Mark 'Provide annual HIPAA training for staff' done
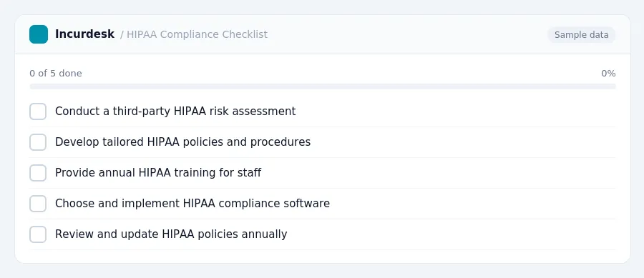The width and height of the screenshot is (644, 278). (x=38, y=173)
